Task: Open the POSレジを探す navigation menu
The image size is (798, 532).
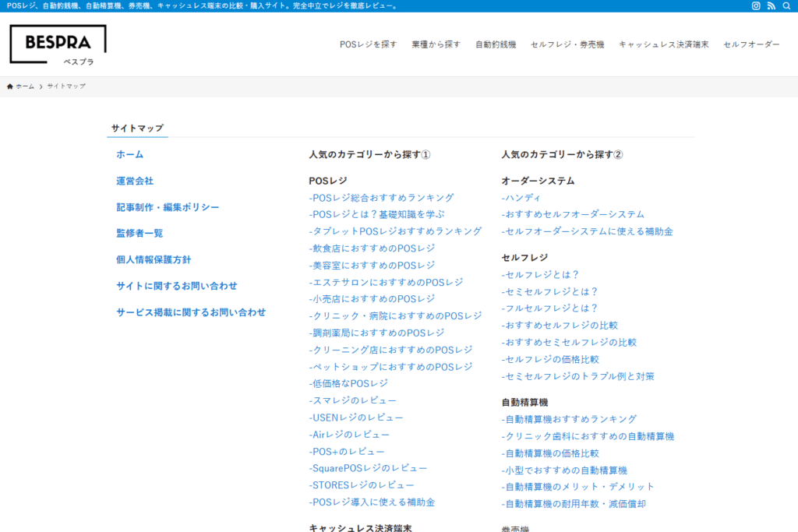Action: [x=368, y=44]
